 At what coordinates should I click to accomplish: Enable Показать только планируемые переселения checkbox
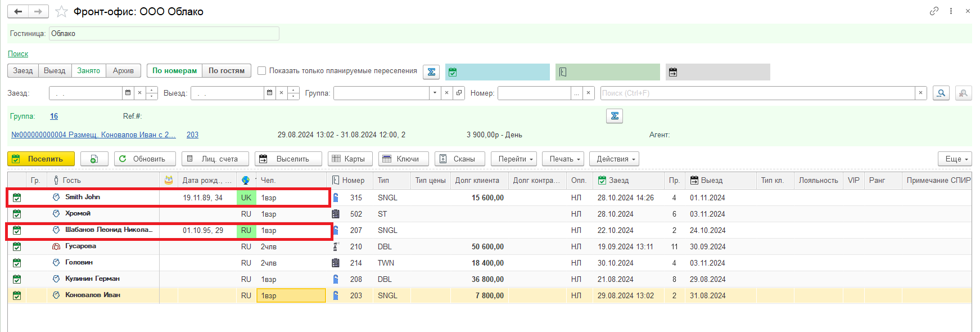coord(261,71)
